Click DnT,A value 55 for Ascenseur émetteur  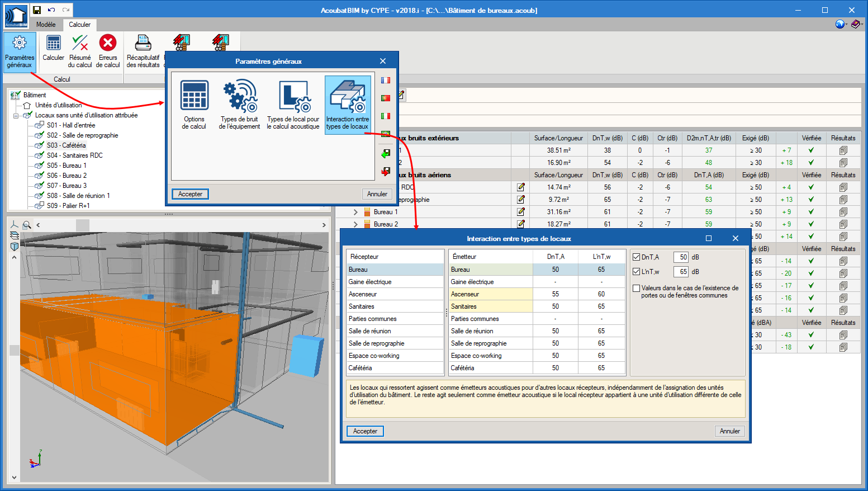pyautogui.click(x=556, y=294)
